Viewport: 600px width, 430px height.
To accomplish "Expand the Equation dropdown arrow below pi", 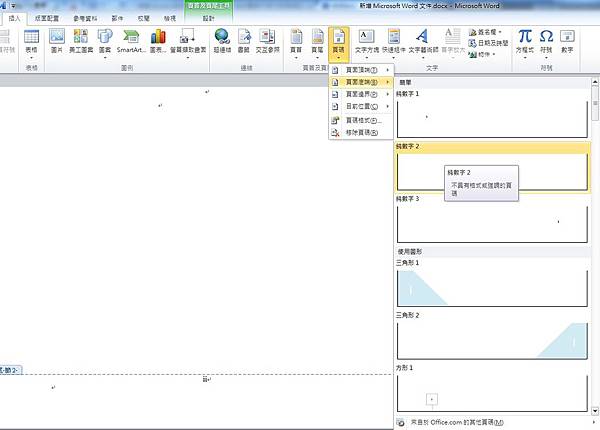I will 525,58.
